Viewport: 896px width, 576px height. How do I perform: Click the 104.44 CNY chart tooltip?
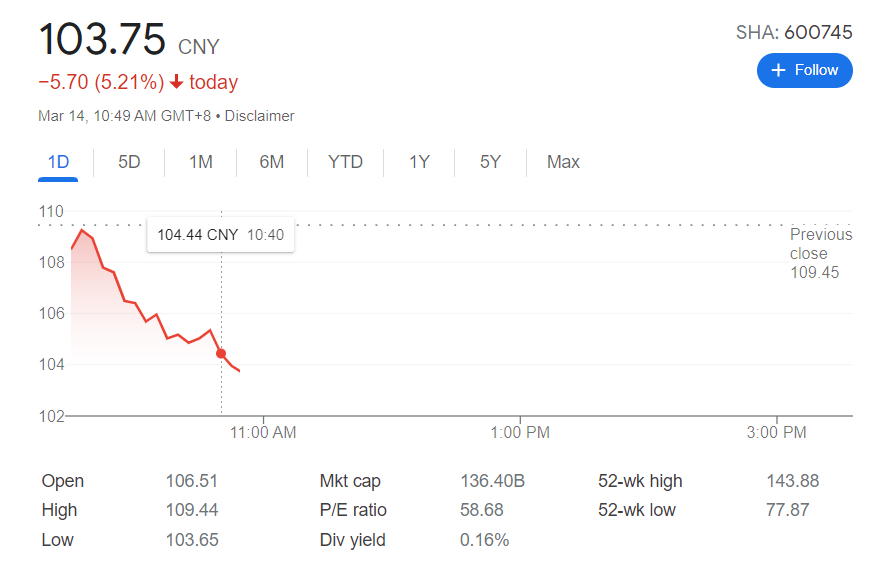pos(220,235)
